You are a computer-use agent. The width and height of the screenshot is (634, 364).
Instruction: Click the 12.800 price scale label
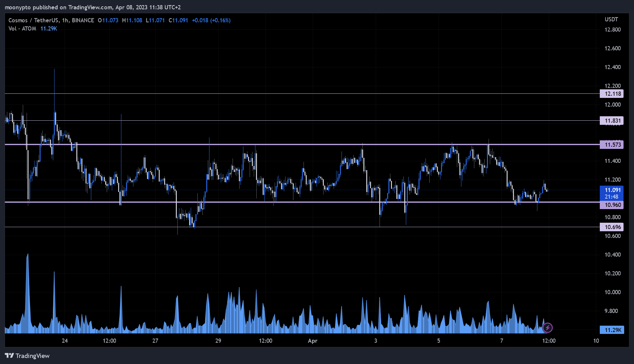(612, 30)
